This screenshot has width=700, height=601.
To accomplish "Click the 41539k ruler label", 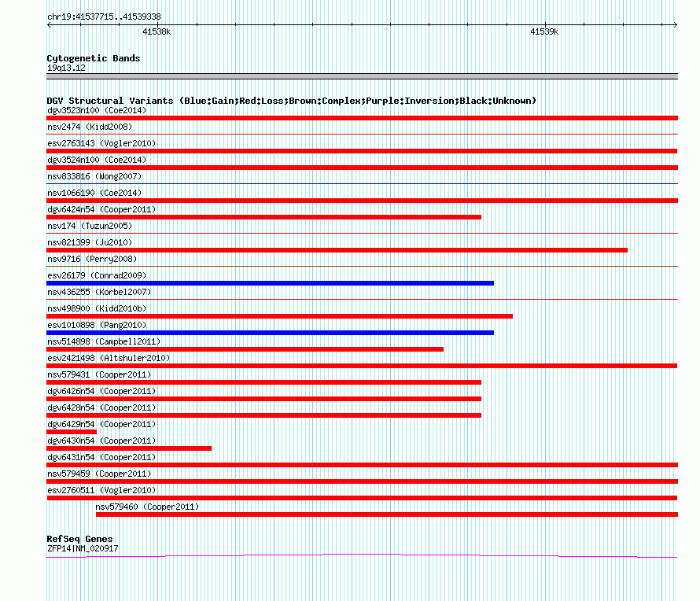I will click(x=544, y=31).
